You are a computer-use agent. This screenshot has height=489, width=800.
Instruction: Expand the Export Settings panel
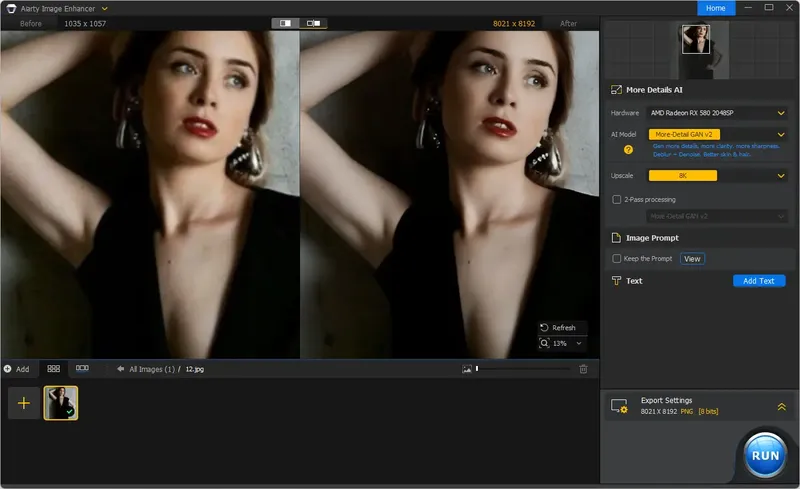(781, 406)
